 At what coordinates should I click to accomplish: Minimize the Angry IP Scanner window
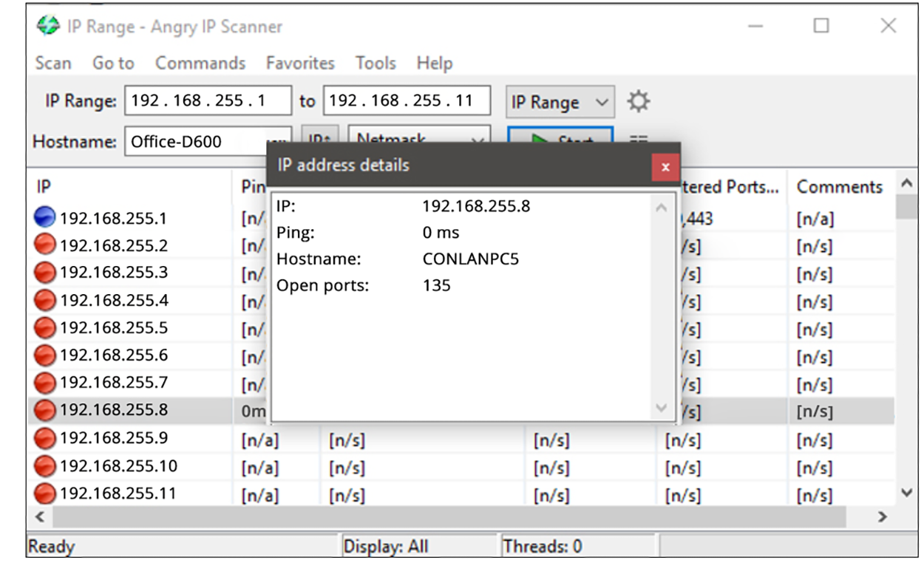click(755, 27)
